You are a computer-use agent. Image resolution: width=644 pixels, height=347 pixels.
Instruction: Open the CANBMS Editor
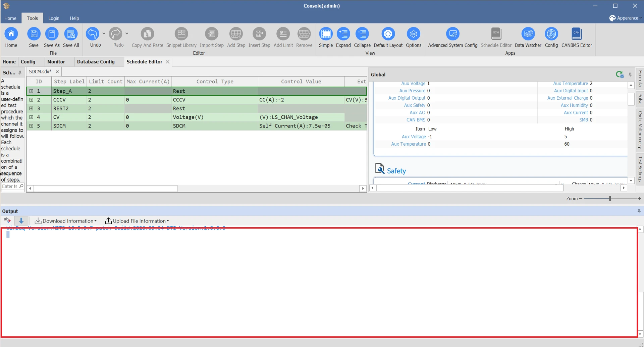(577, 34)
